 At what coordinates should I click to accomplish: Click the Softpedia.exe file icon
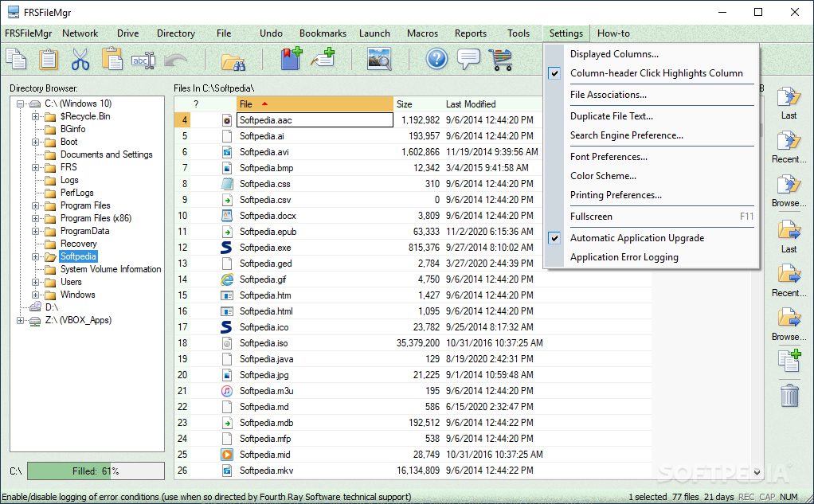[226, 248]
